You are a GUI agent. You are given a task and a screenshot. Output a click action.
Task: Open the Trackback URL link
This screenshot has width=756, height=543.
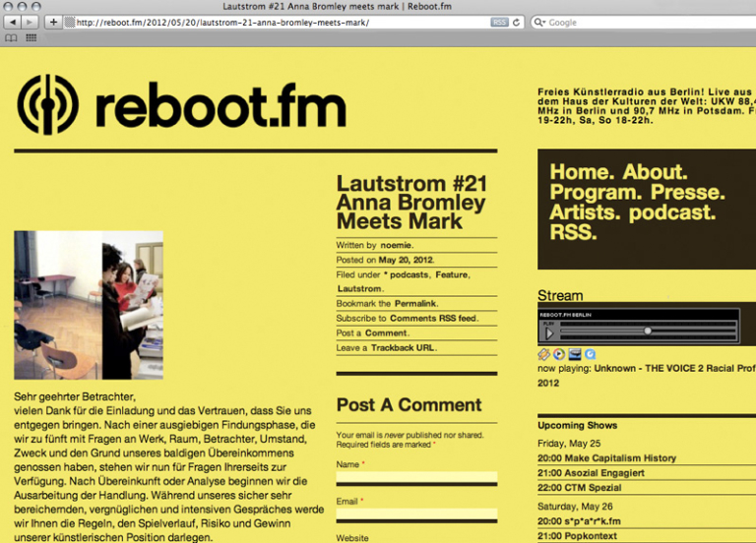pos(403,348)
